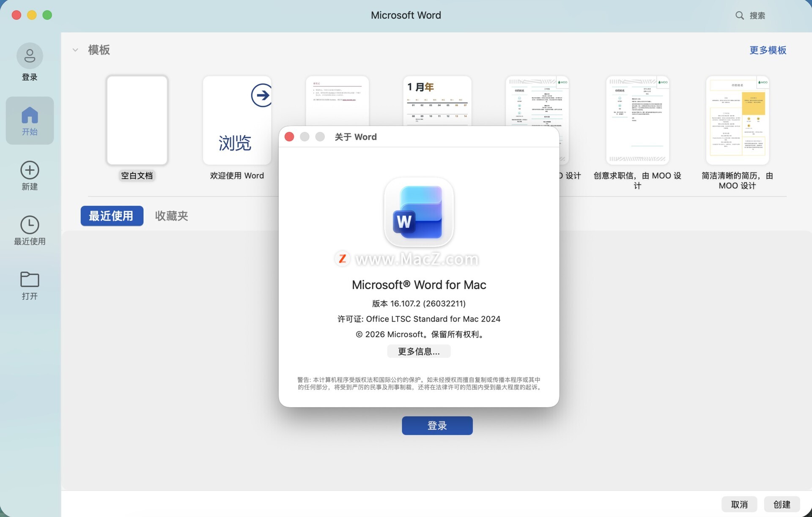
Task: Pick the yellow 简洁清晰的简历 resume template
Action: click(x=737, y=120)
